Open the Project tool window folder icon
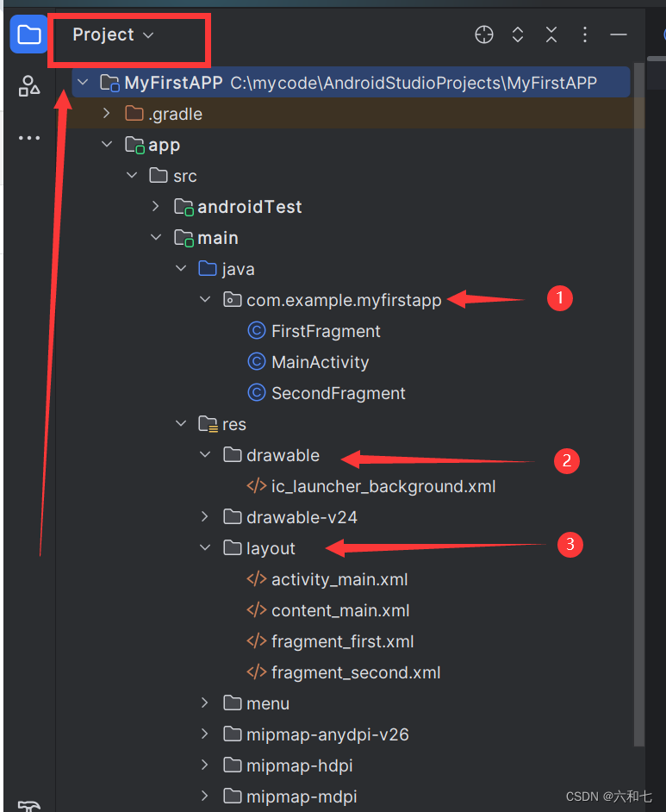Viewport: 666px width, 812px height. 29,34
